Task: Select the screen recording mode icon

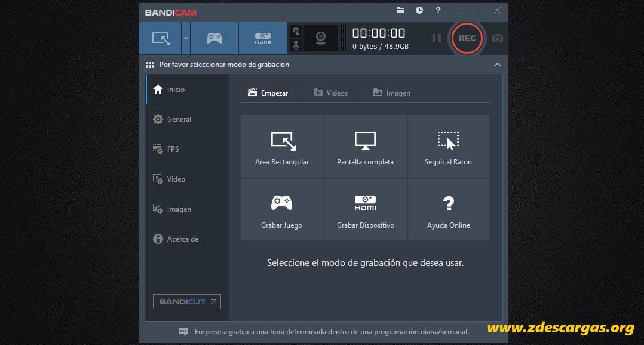Action: point(161,39)
